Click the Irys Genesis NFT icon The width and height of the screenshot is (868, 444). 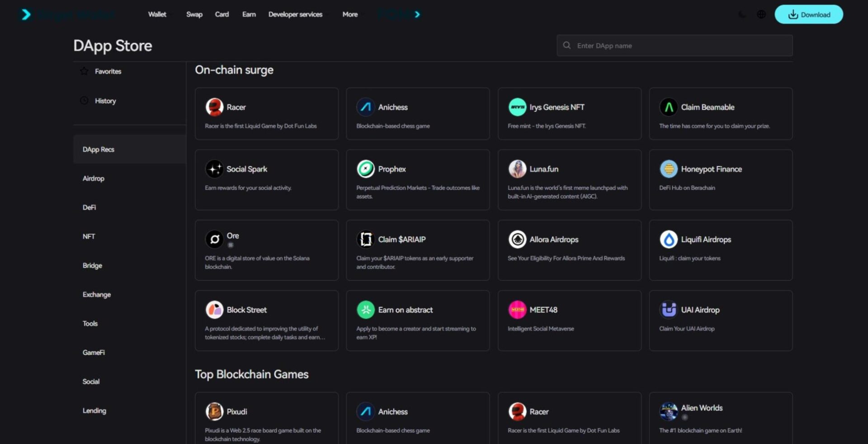517,107
